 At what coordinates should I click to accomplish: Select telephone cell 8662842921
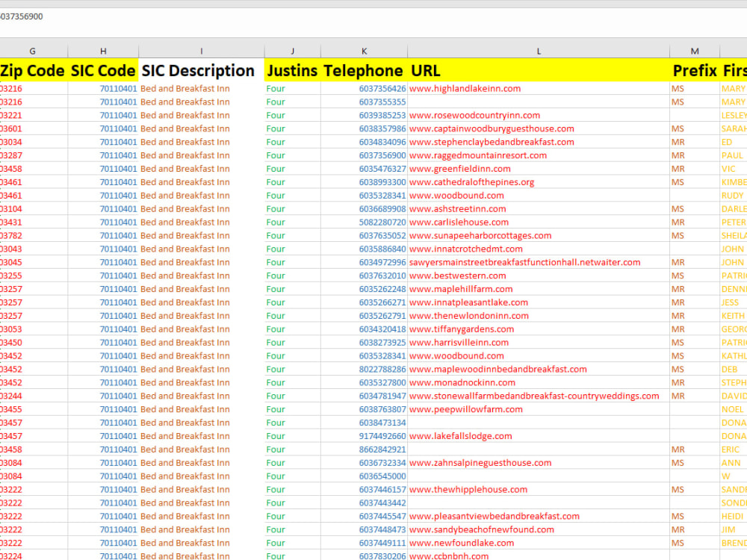(364, 449)
